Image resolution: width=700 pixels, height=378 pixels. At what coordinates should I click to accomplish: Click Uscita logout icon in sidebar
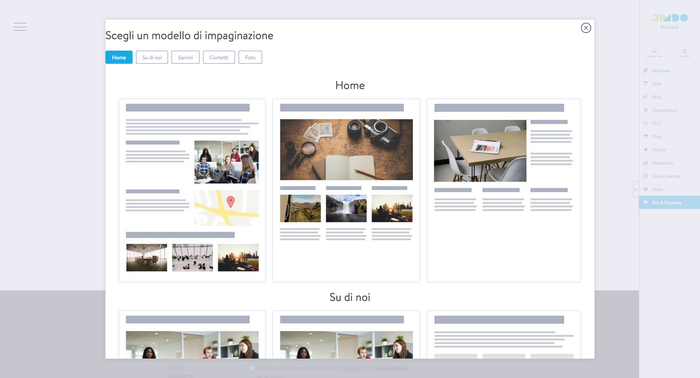[684, 53]
